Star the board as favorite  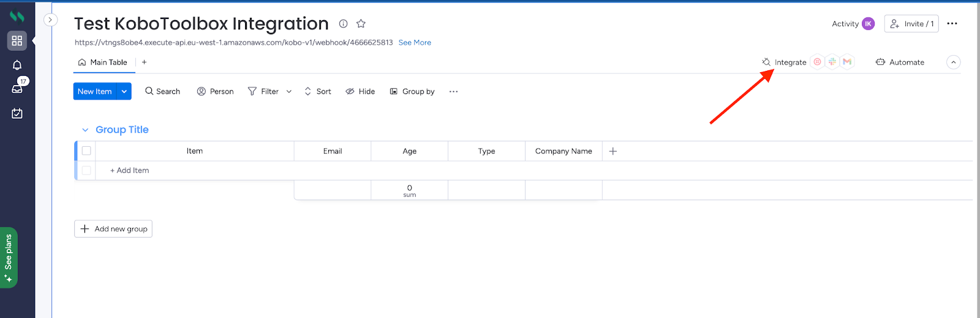[361, 24]
